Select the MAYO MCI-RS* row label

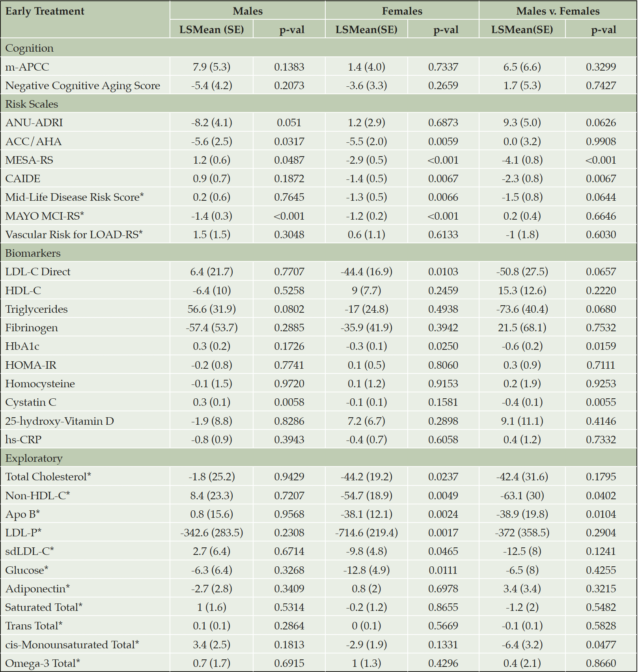45,216
